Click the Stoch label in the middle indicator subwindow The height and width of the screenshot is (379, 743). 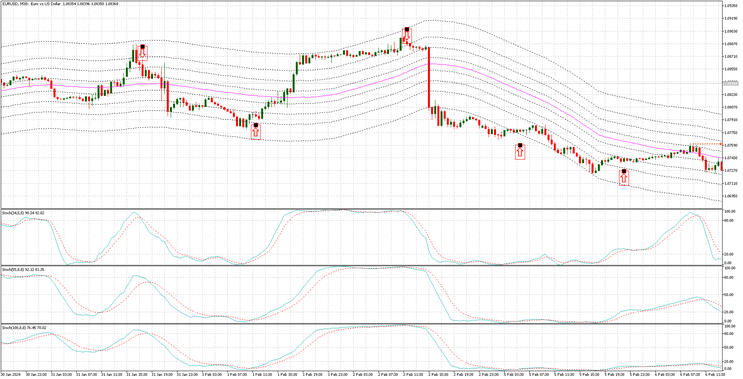point(23,270)
